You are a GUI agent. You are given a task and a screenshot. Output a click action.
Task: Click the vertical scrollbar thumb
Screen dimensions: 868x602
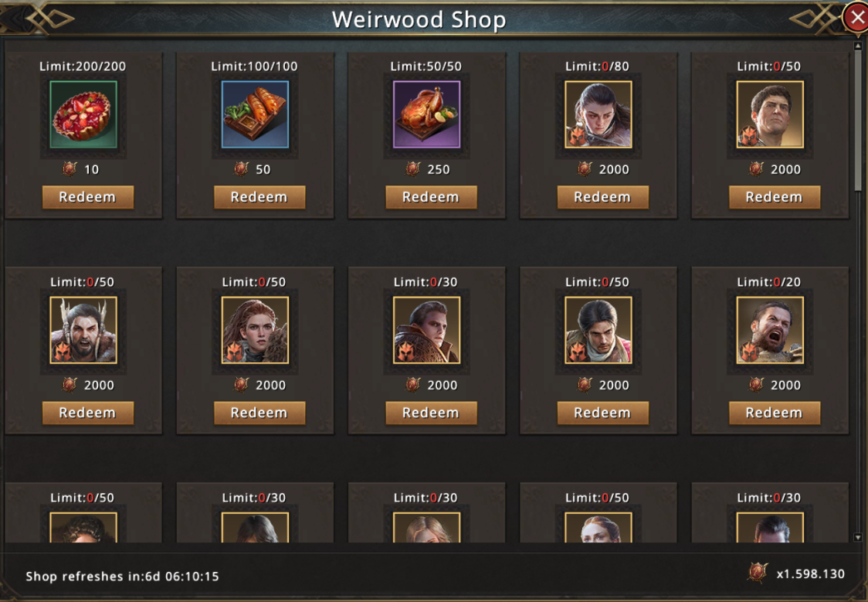click(x=858, y=121)
